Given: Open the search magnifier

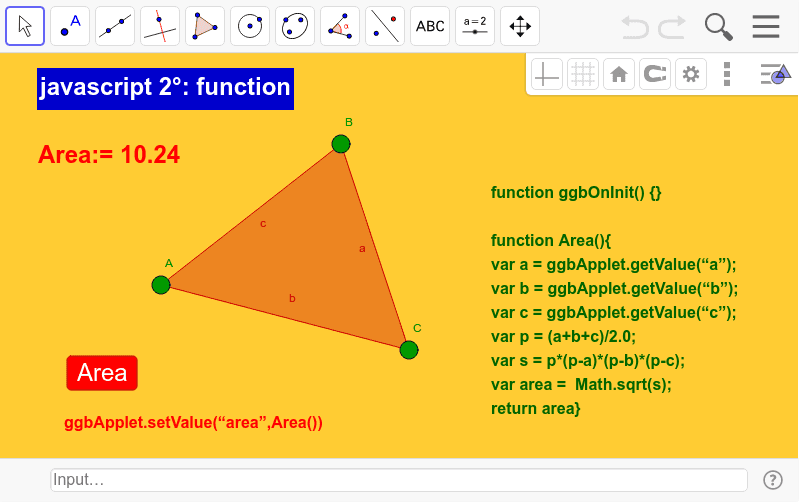Looking at the screenshot, I should 718,27.
